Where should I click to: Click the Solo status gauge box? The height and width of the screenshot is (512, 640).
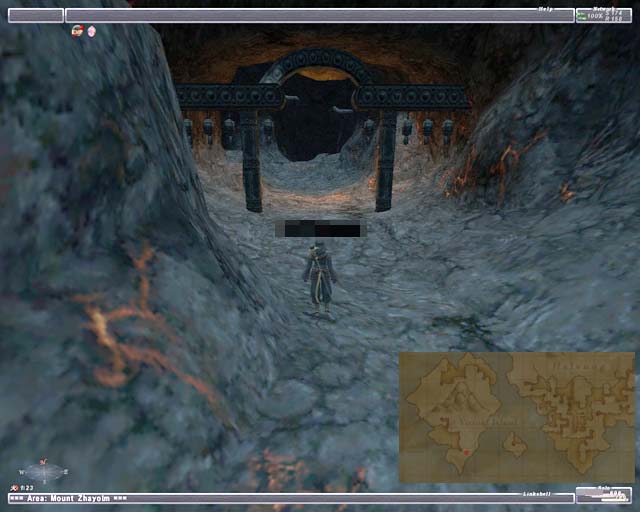(604, 495)
